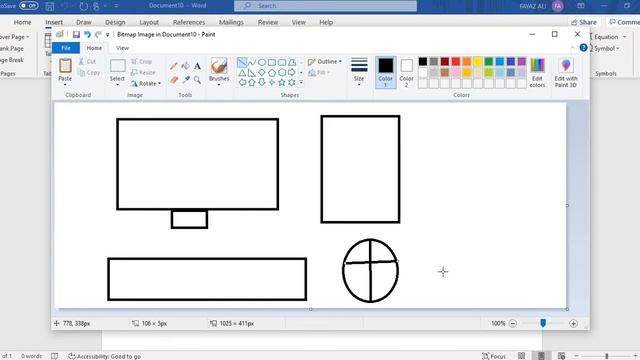Choose the Curve shape

point(252,62)
